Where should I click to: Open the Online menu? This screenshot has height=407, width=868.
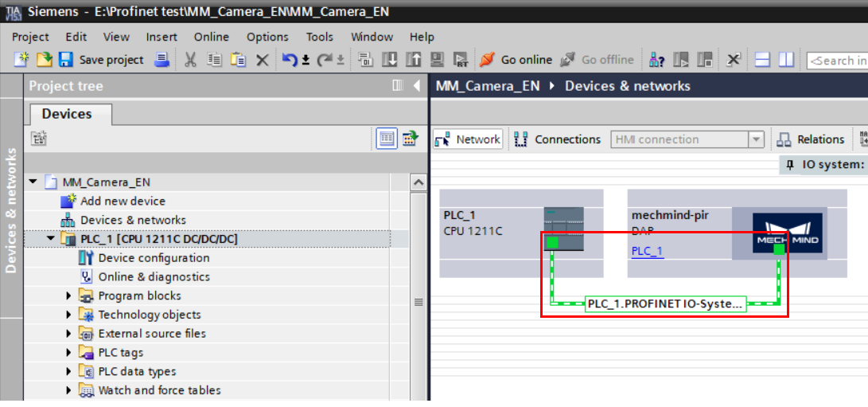212,37
